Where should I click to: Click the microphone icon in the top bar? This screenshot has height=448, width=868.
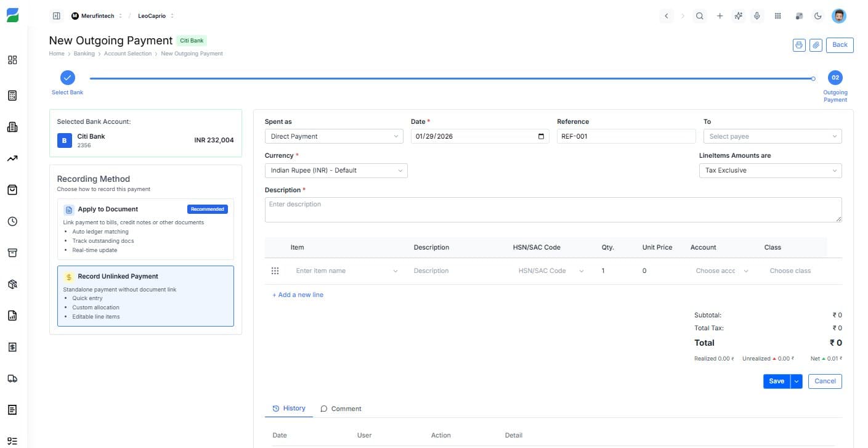pyautogui.click(x=757, y=15)
